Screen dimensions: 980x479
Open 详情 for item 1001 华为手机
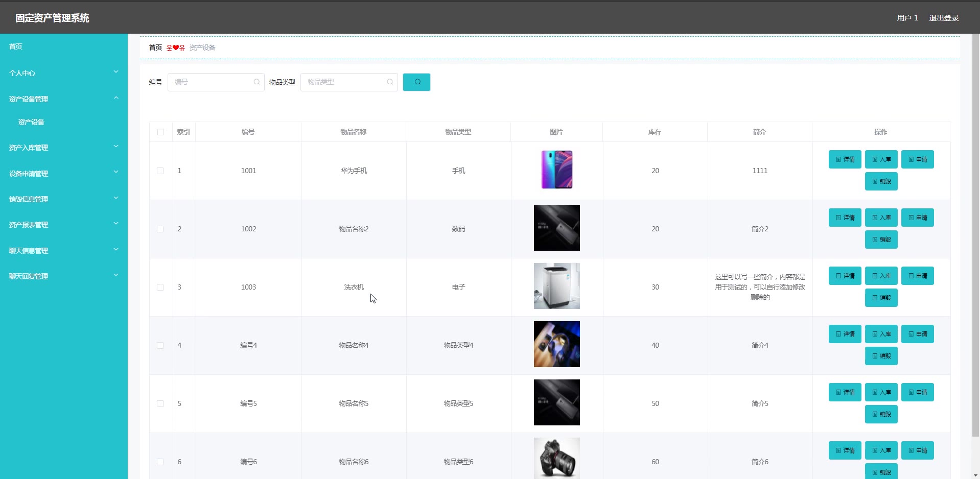coord(845,159)
